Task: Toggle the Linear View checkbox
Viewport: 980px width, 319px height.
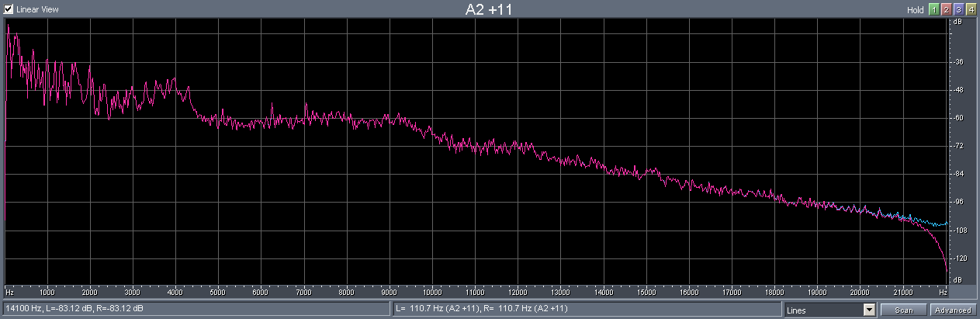Action: pos(9,9)
